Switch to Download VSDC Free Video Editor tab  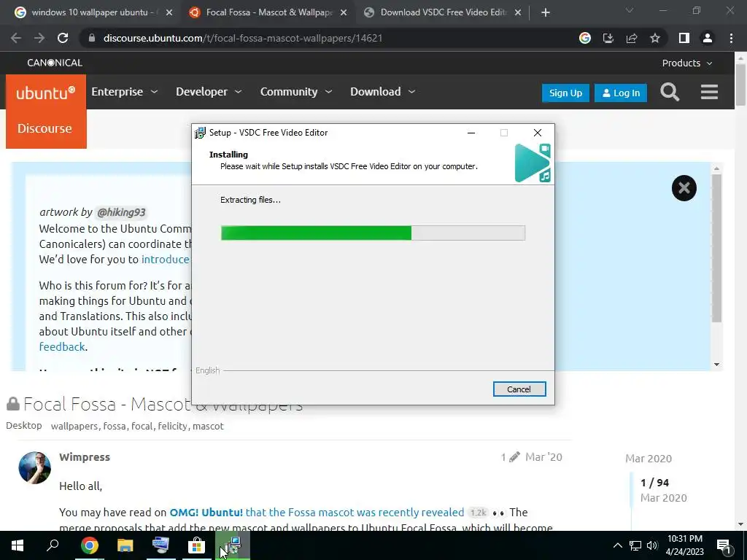pos(441,12)
